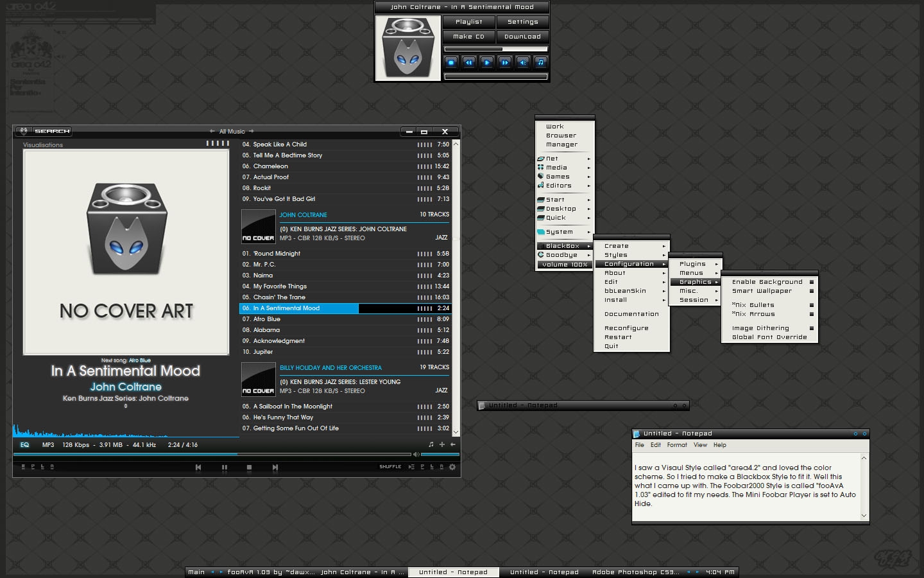Open Playlist from the mini player
The height and width of the screenshot is (578, 924).
(x=468, y=22)
